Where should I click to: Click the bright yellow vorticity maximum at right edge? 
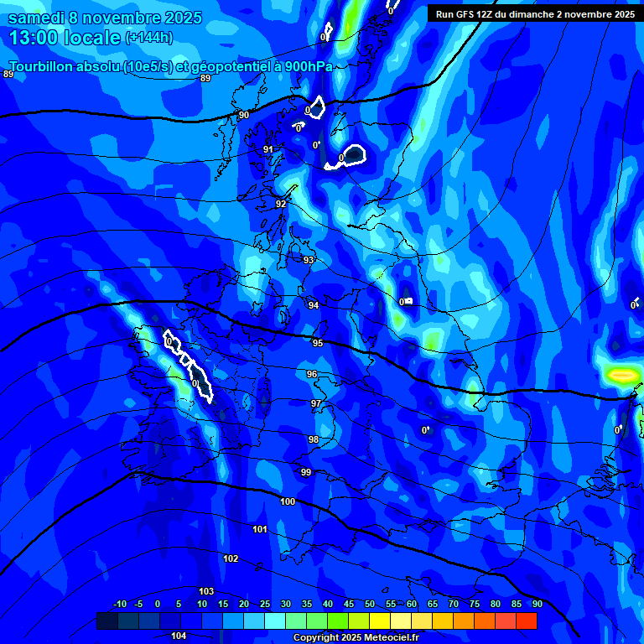(621, 374)
